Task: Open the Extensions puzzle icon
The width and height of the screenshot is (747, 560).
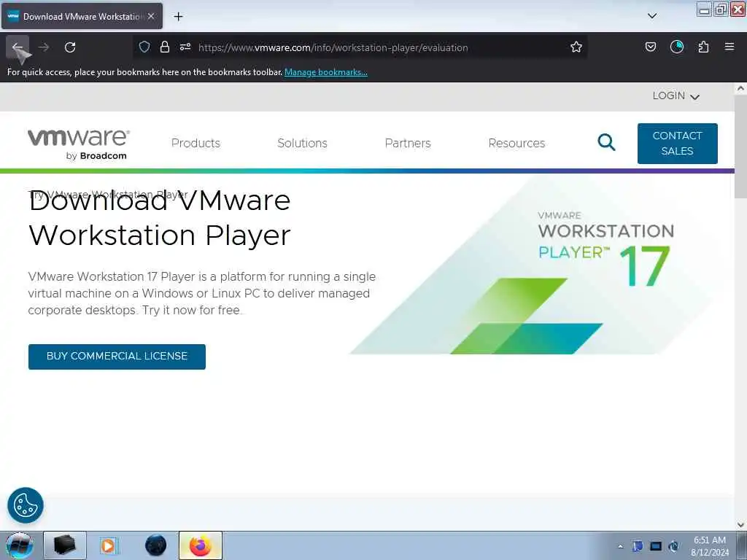Action: click(703, 47)
